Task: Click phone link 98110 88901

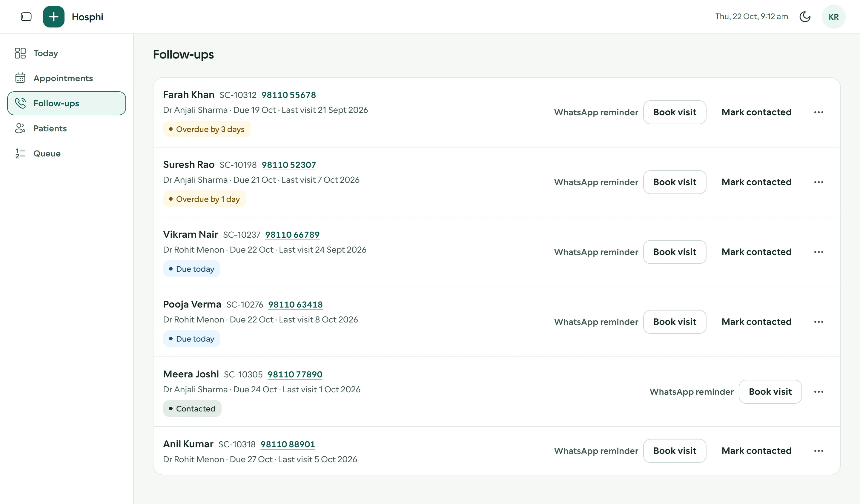Action: (x=288, y=444)
